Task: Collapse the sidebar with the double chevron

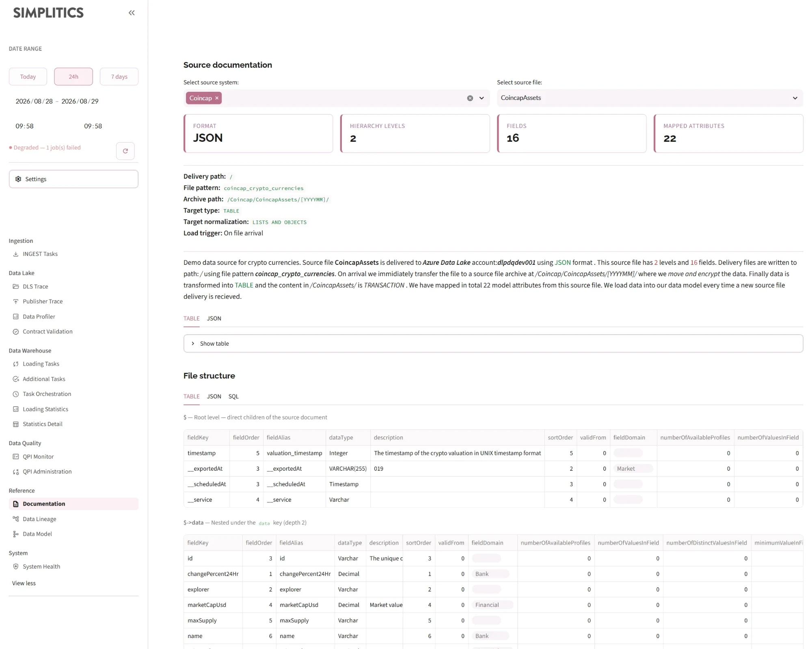Action: pos(132,13)
